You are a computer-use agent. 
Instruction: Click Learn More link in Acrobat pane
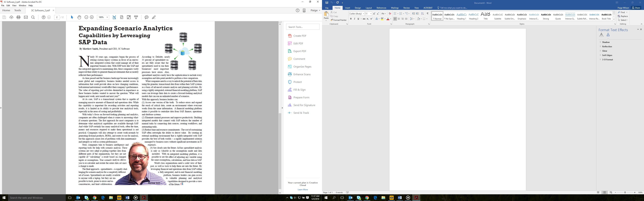[x=303, y=189]
